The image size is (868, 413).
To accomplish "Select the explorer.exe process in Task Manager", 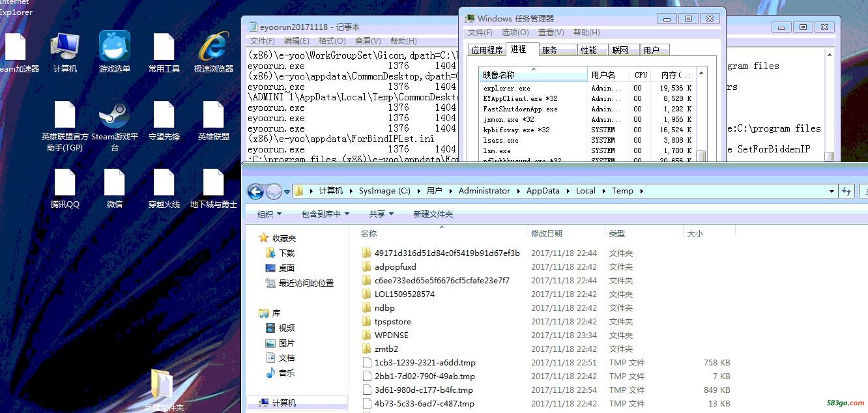I will [x=587, y=88].
